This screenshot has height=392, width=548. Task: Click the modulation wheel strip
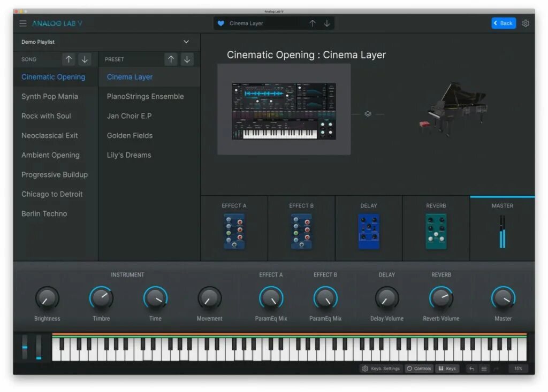[39, 347]
